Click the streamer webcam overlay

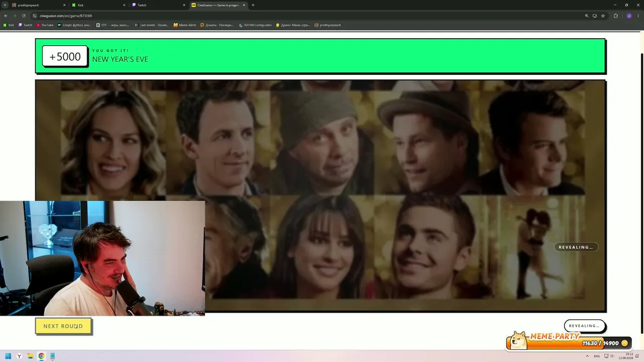click(103, 258)
